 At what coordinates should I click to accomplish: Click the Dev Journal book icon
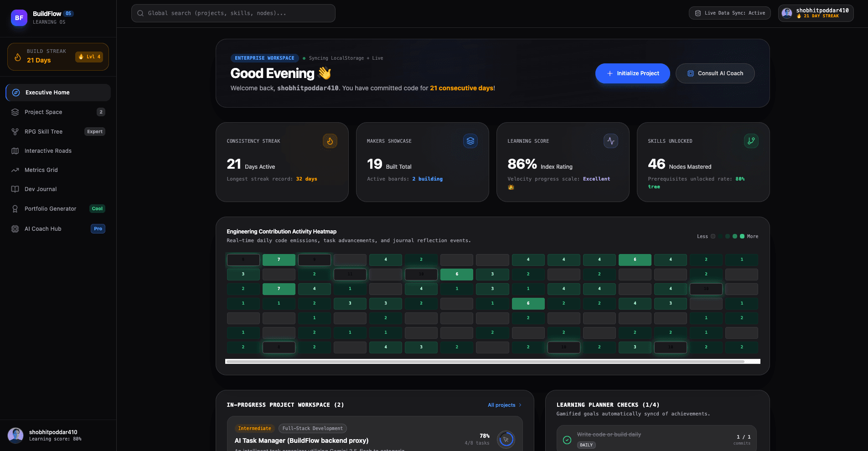pyautogui.click(x=15, y=189)
